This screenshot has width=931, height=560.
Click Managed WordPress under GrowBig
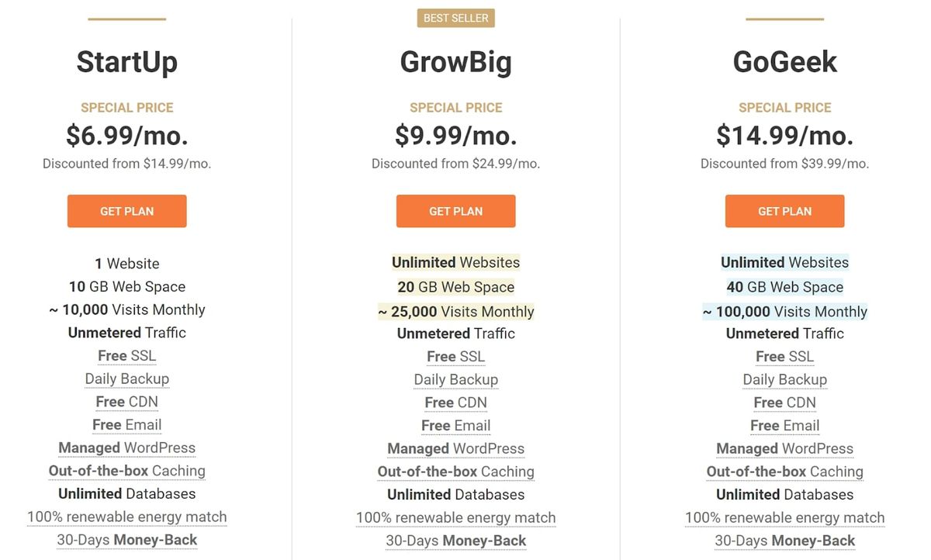455,448
